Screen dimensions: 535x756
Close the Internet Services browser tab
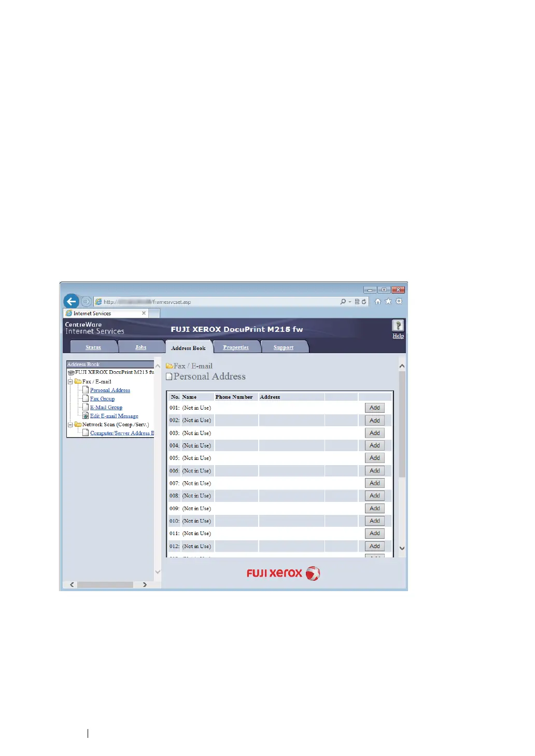(144, 313)
